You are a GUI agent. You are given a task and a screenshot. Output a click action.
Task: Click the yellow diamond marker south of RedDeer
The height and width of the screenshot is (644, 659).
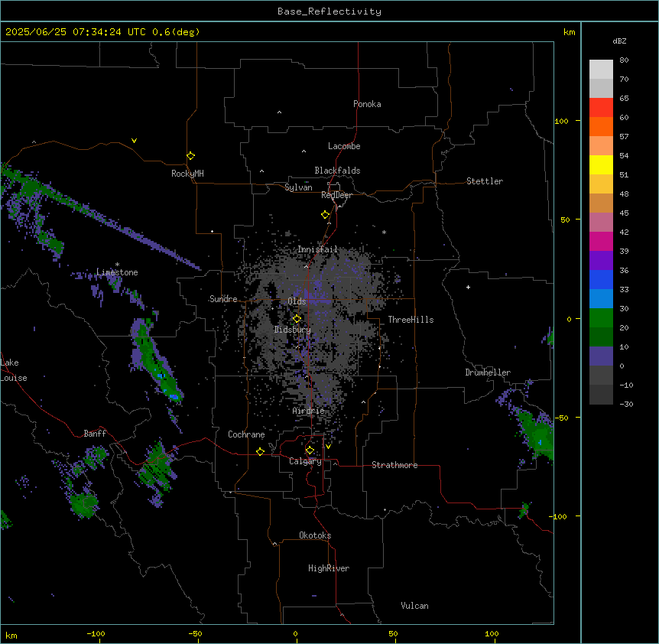point(326,215)
